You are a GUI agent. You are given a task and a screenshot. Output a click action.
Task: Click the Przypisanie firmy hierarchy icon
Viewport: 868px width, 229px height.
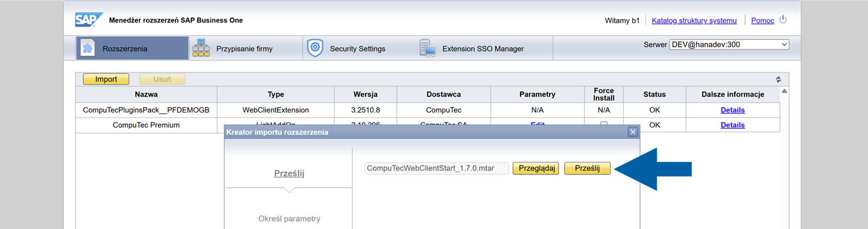click(200, 48)
